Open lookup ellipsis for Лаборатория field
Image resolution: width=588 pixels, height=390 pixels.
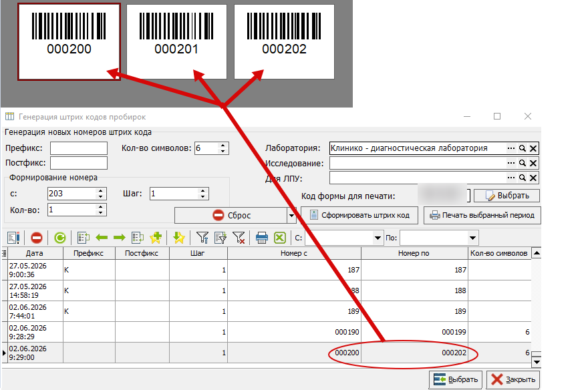click(x=510, y=148)
